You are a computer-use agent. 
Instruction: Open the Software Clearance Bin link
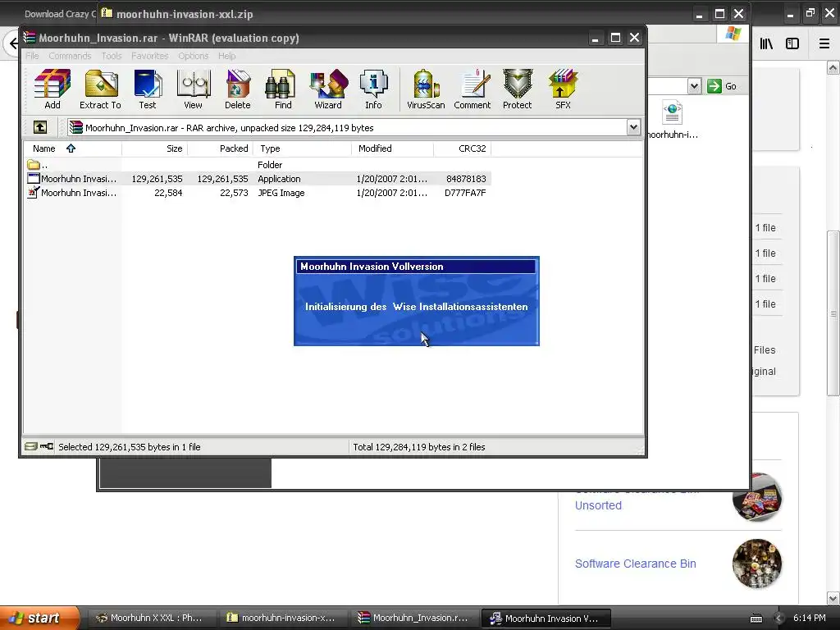pos(636,564)
